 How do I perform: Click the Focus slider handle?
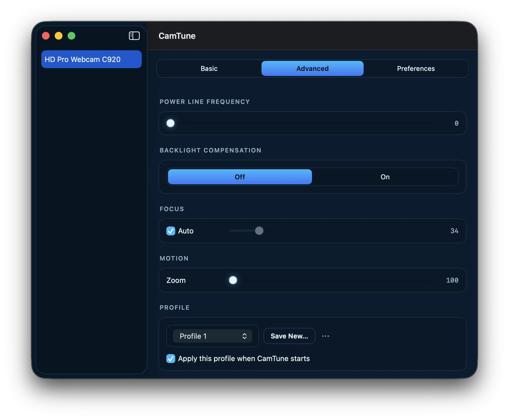click(x=259, y=231)
